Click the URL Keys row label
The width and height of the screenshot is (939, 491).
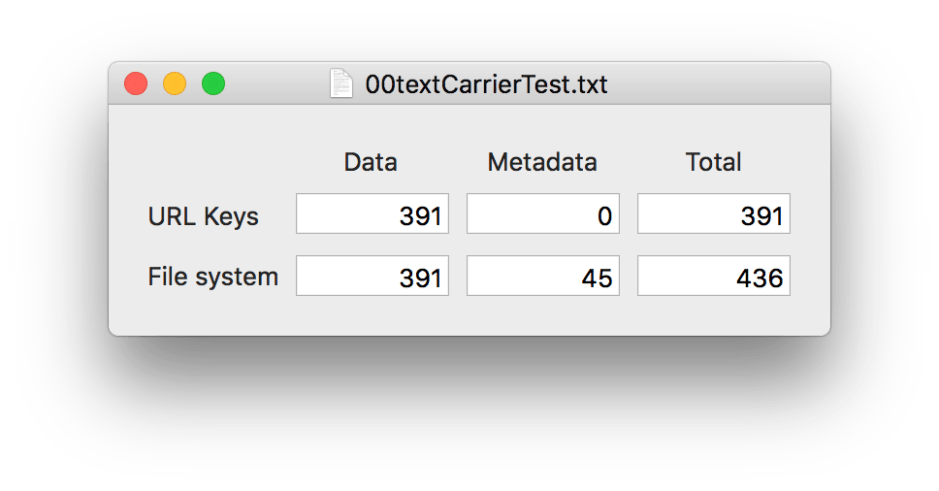pyautogui.click(x=203, y=216)
